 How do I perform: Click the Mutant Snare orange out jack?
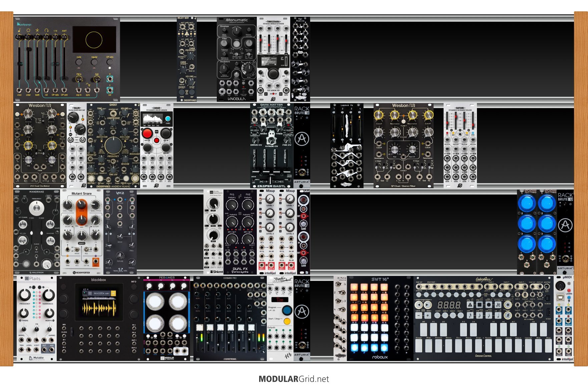tap(96, 261)
